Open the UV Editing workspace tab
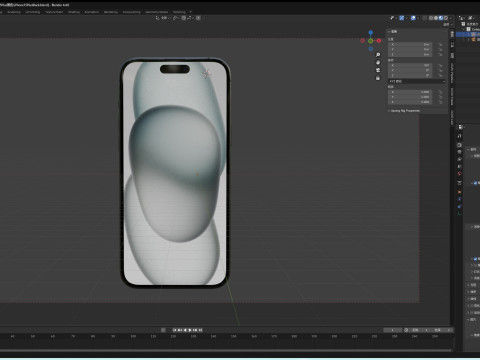This screenshot has width=480, height=360. (33, 12)
